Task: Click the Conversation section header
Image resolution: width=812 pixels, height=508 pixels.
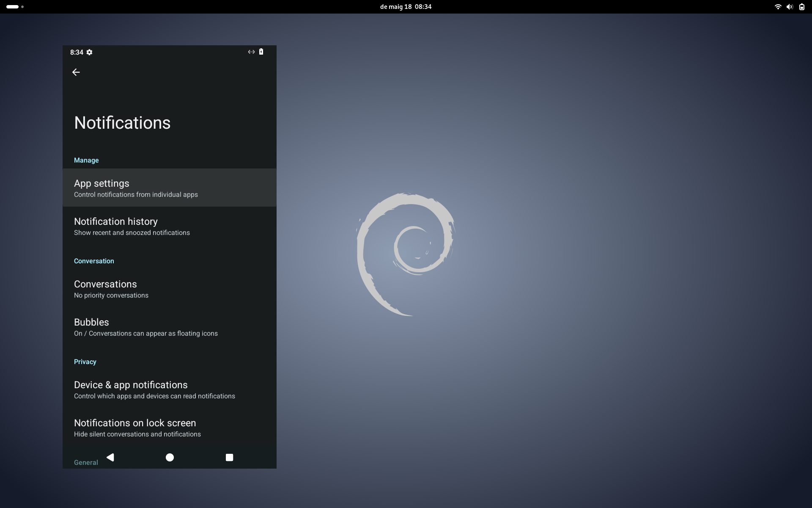Action: click(x=94, y=261)
